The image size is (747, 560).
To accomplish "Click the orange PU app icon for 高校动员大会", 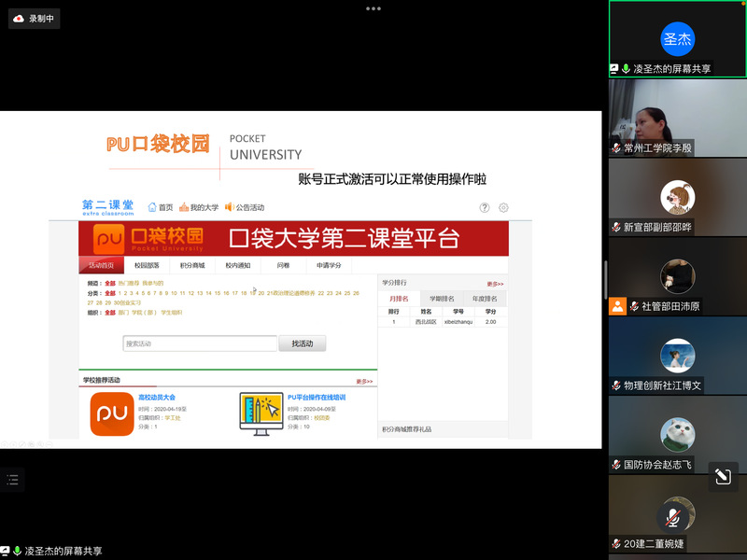I will pos(112,414).
